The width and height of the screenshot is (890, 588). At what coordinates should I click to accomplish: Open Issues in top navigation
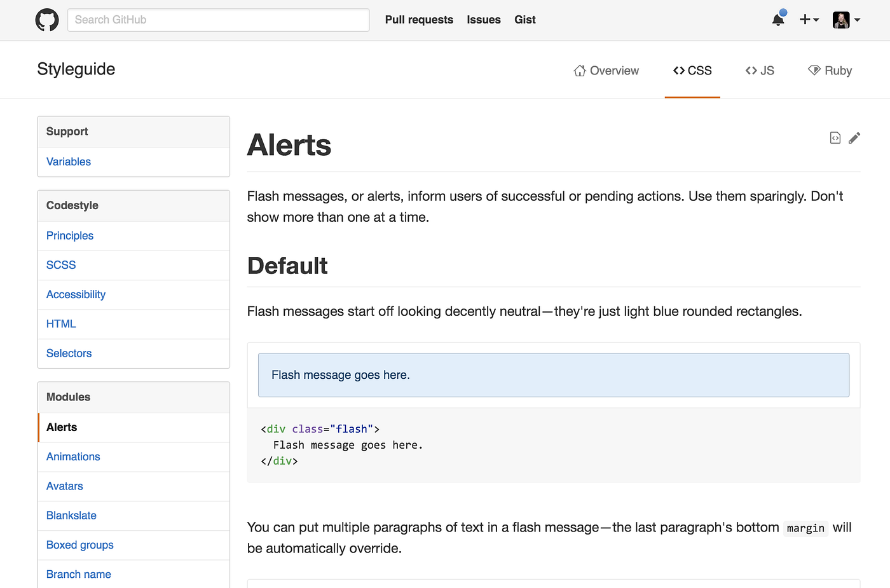pos(484,20)
